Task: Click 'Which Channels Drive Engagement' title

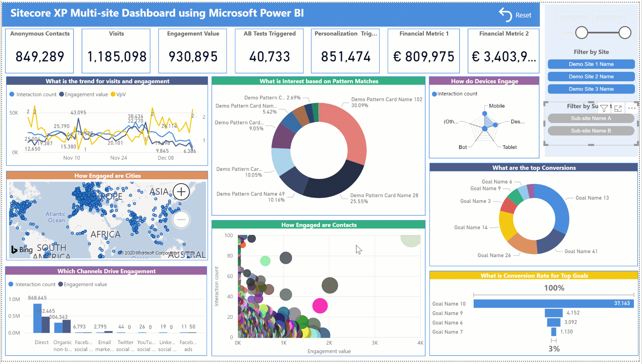Action: click(x=106, y=271)
